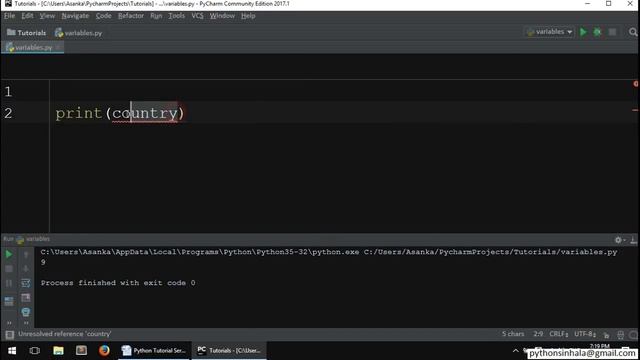
Task: Toggle tool window buttons at status bar corner
Action: pyautogui.click(x=9, y=335)
